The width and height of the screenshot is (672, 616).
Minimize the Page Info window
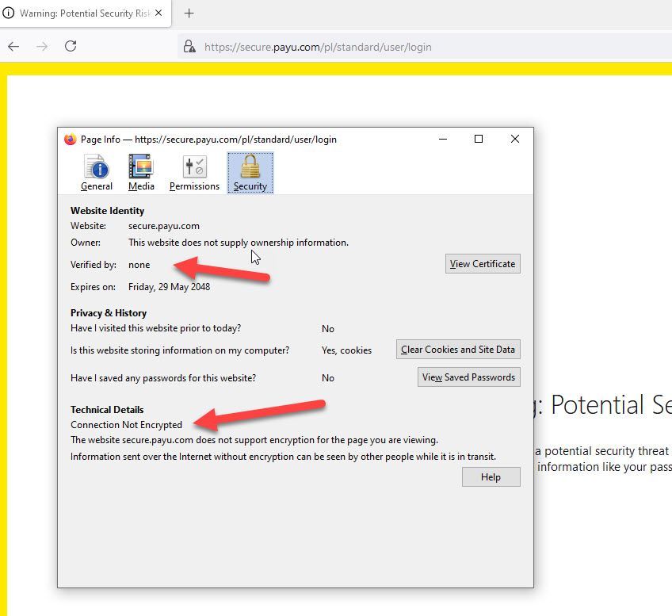click(x=443, y=139)
